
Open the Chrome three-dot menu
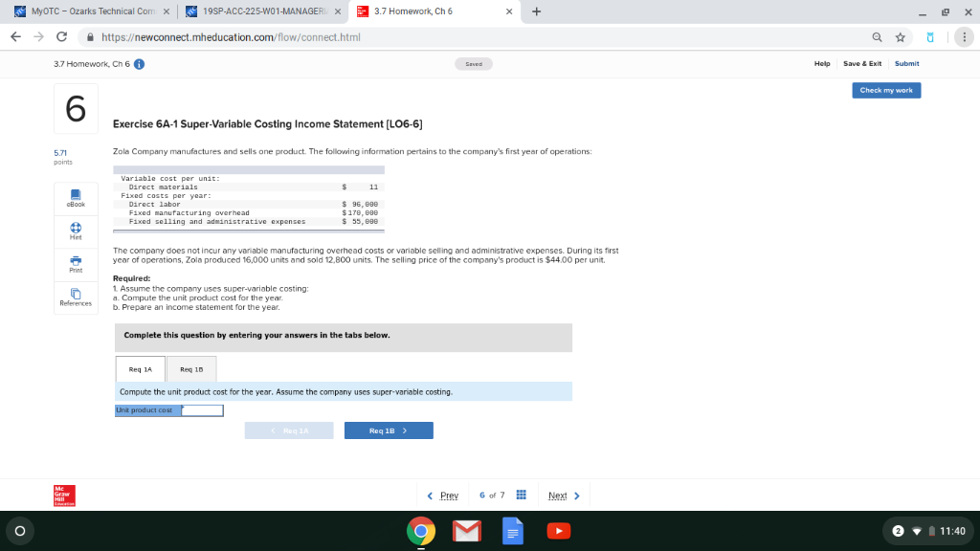tap(964, 37)
